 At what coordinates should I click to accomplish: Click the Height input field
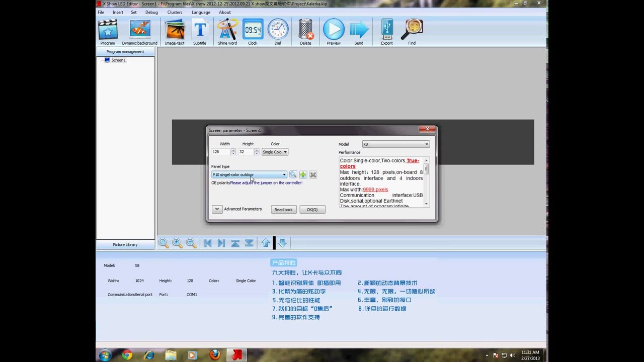(246, 152)
